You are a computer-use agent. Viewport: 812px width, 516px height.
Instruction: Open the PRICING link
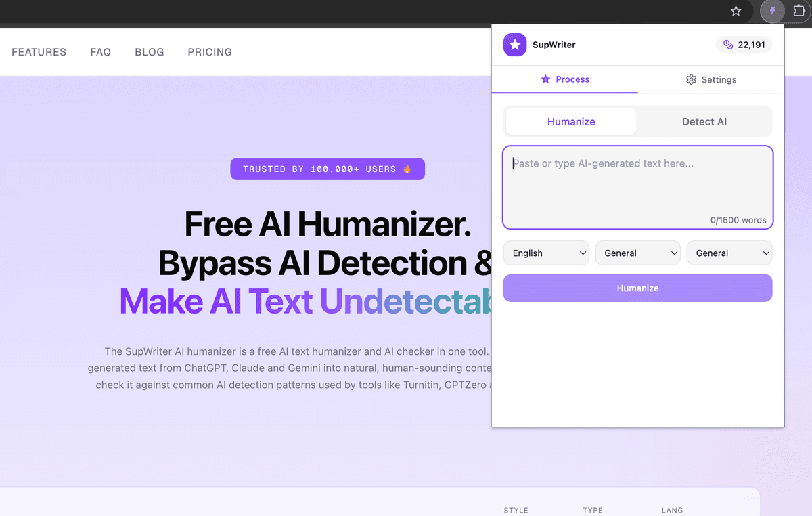pyautogui.click(x=210, y=52)
